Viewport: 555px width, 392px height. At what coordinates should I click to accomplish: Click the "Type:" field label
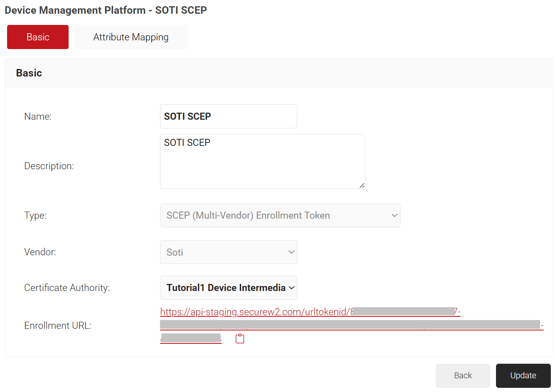tap(35, 215)
